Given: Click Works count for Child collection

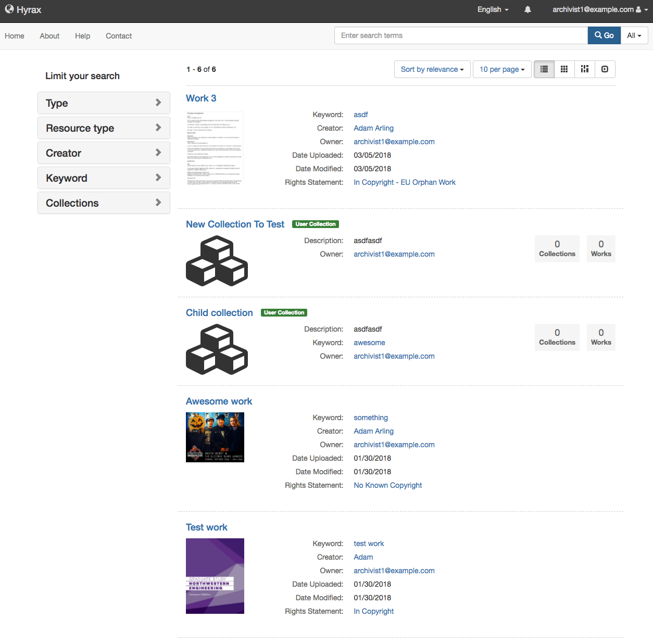Looking at the screenshot, I should (x=601, y=337).
